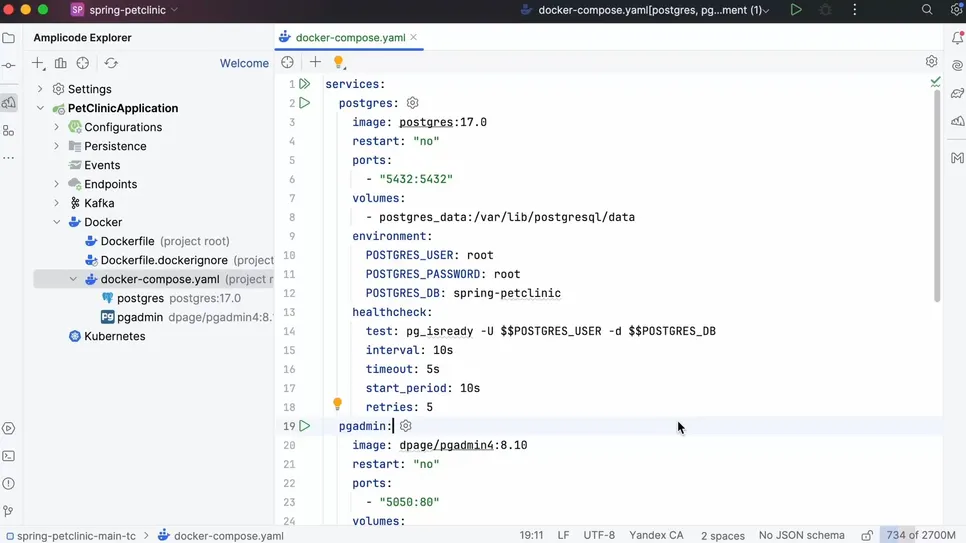The height and width of the screenshot is (543, 966).
Task: Click the memory indicator 734 of 2700M
Action: [921, 535]
